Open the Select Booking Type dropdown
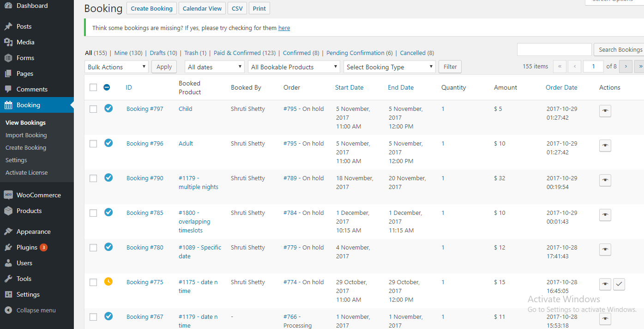The height and width of the screenshot is (329, 644). coord(389,67)
